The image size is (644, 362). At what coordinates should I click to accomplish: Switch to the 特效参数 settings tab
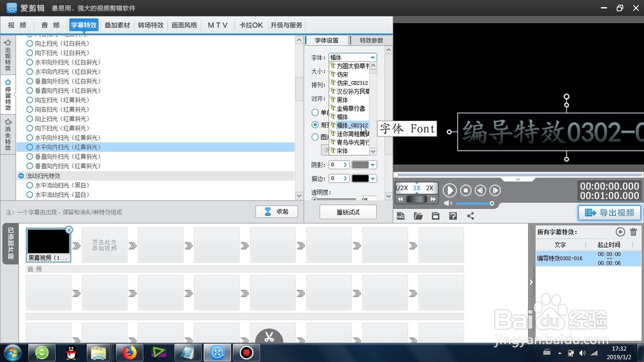coord(372,41)
